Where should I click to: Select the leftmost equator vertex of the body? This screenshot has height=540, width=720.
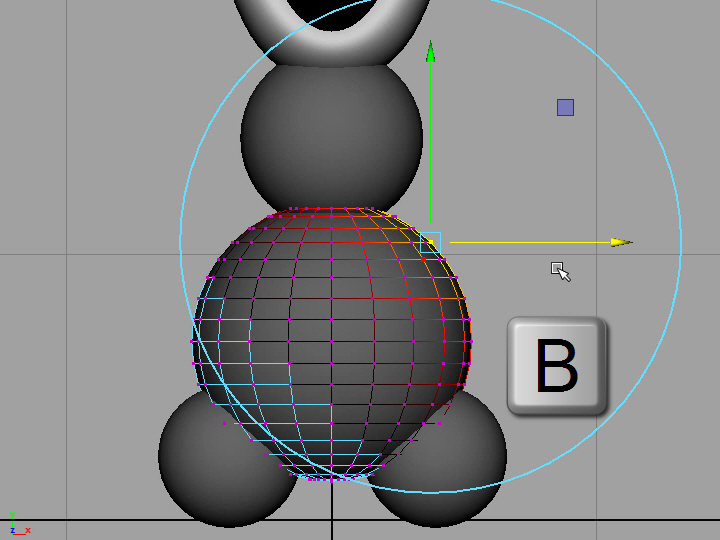(x=192, y=342)
